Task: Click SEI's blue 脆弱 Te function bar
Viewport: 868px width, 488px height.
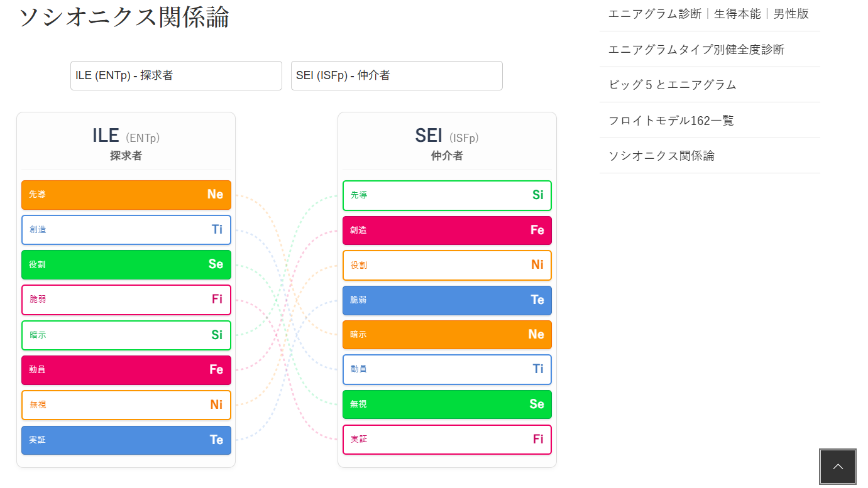Action: tap(447, 300)
